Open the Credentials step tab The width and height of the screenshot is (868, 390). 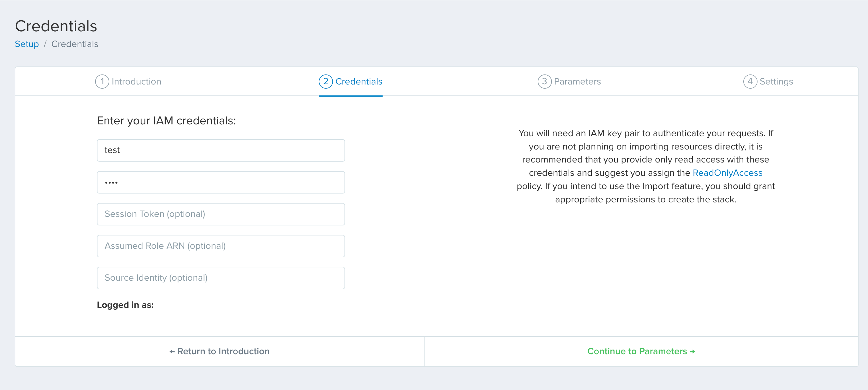pyautogui.click(x=358, y=81)
